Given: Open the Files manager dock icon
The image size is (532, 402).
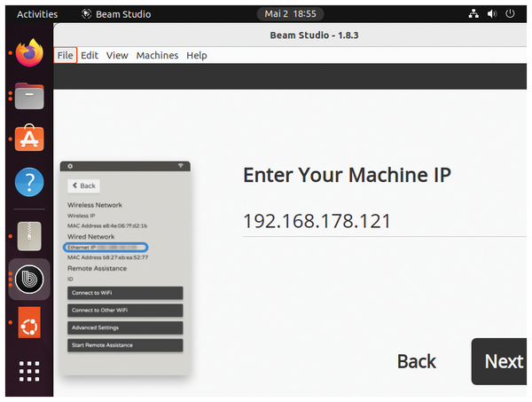Looking at the screenshot, I should 29,96.
